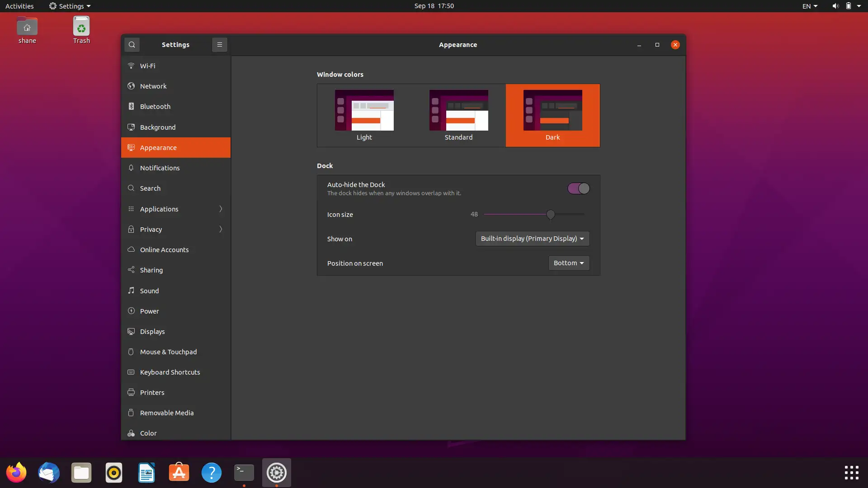Show Applications grid icon

click(x=851, y=473)
